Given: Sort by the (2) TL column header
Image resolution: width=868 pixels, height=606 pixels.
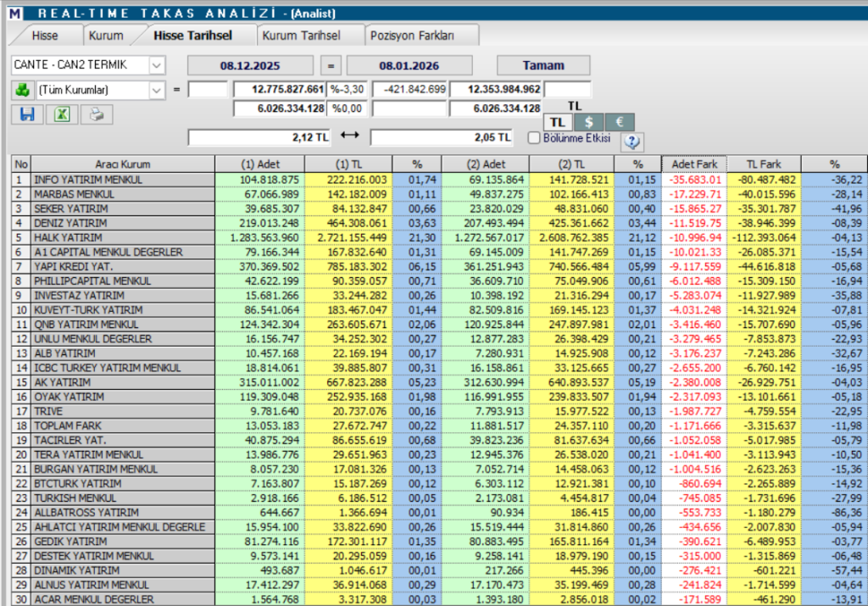Looking at the screenshot, I should click(x=572, y=164).
